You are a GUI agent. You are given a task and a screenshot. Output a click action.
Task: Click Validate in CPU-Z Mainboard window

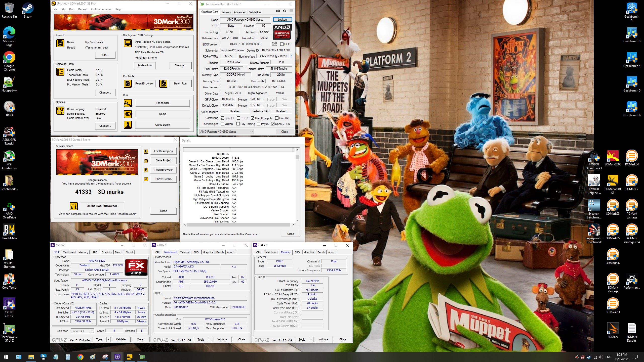coord(222,339)
